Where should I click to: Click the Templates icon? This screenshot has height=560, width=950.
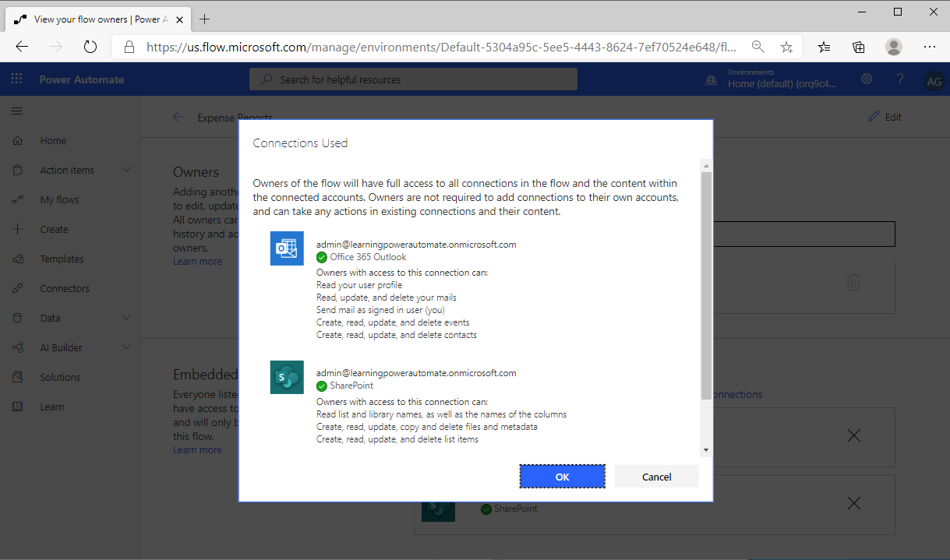click(x=17, y=259)
